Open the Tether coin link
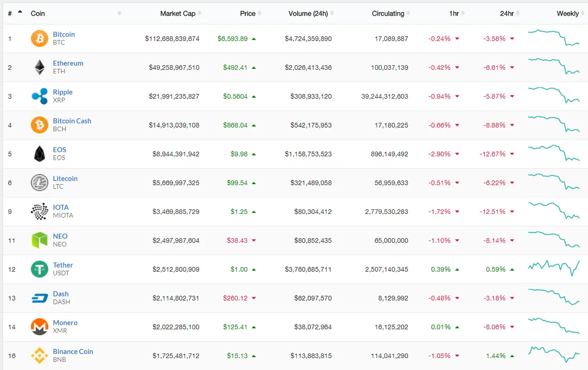The image size is (588, 370). (x=63, y=265)
